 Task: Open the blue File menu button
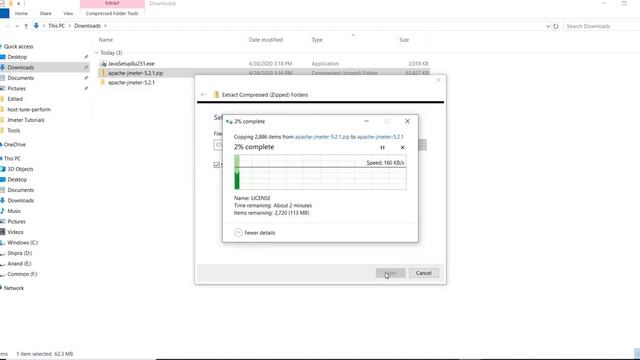click(4, 13)
